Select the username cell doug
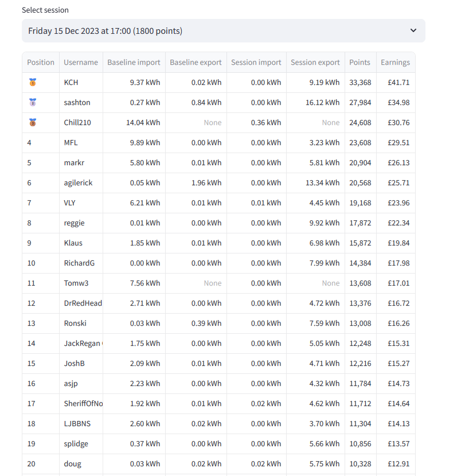461x476 pixels. click(81, 463)
